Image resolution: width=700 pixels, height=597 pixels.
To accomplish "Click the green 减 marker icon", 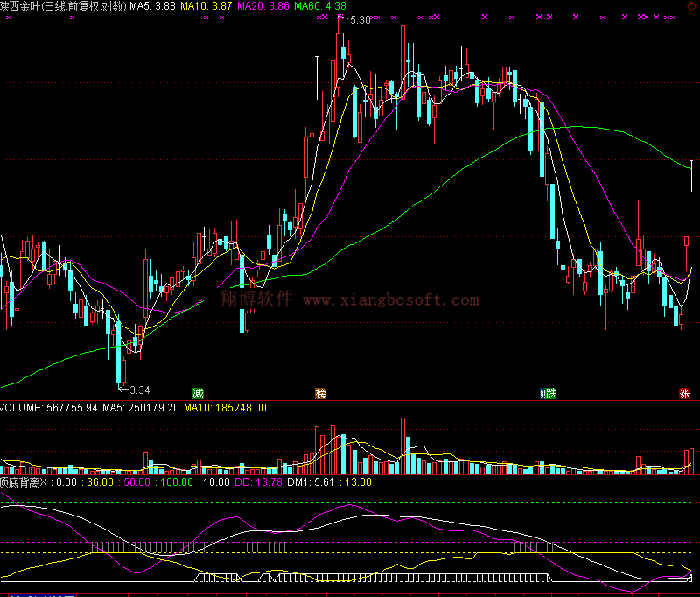I will [x=198, y=393].
